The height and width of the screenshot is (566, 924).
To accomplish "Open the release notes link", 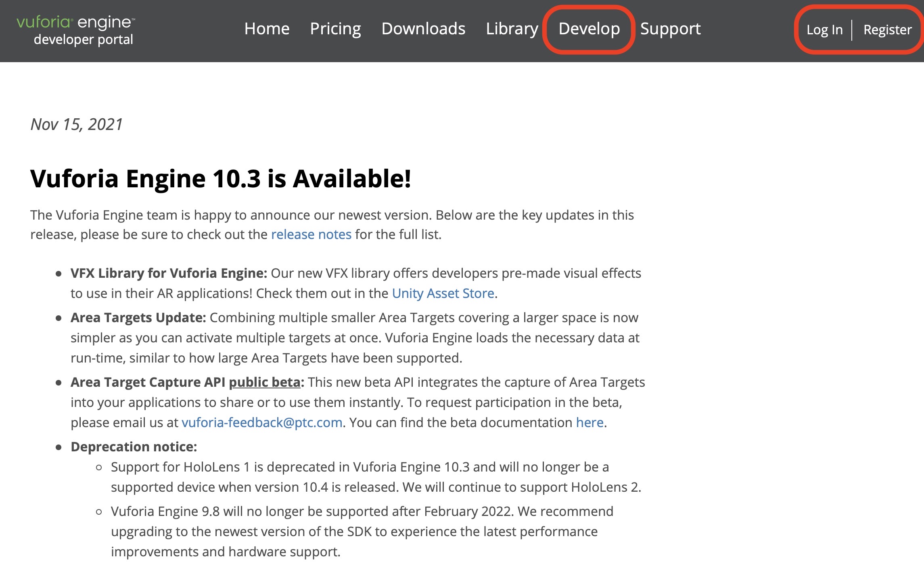I will (311, 235).
